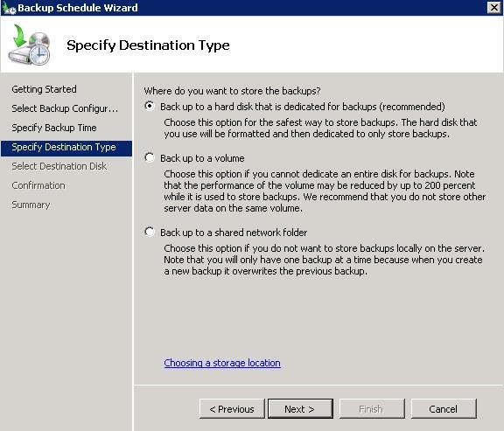Proceed with the Next button
This screenshot has height=431, width=504.
(x=300, y=409)
